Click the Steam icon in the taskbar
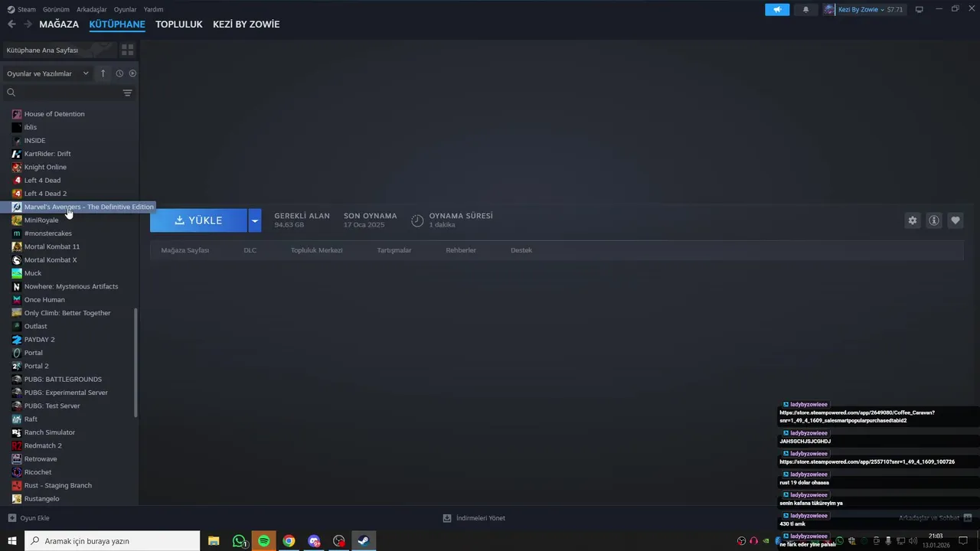The image size is (980, 551). 364,541
